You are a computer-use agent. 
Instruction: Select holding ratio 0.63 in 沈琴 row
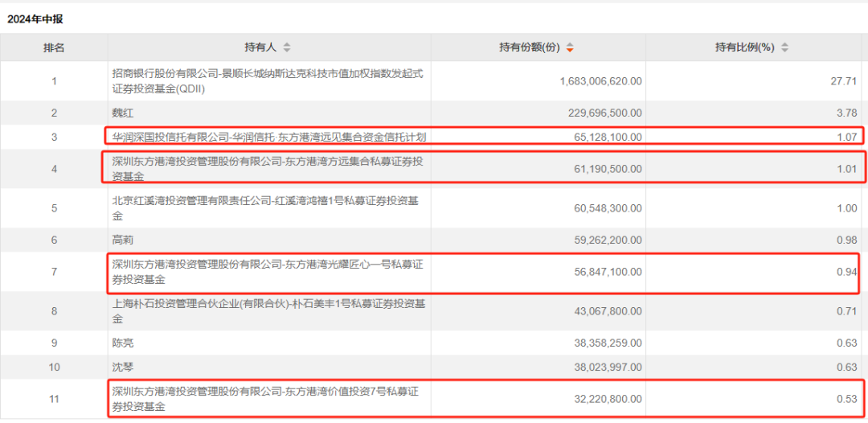click(x=849, y=367)
